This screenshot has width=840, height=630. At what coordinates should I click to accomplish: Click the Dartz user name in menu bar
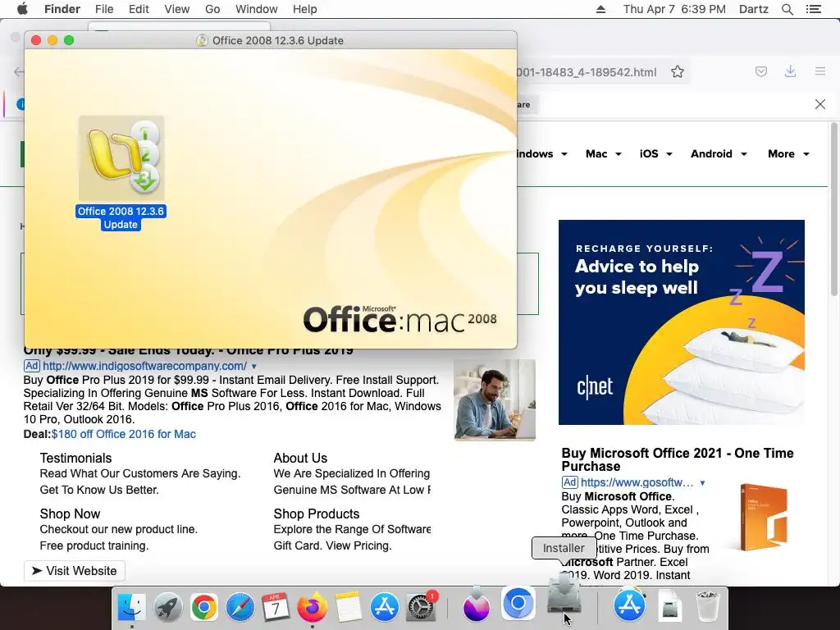pos(753,9)
